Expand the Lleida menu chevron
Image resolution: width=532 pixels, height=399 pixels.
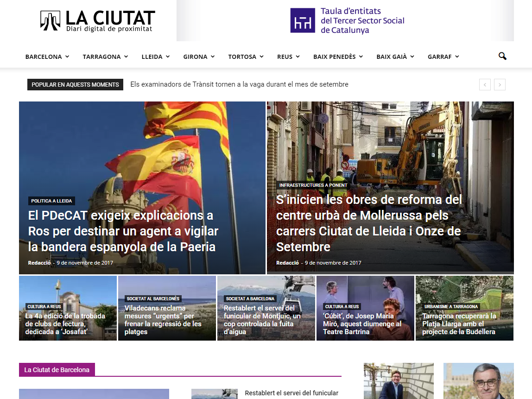click(168, 57)
